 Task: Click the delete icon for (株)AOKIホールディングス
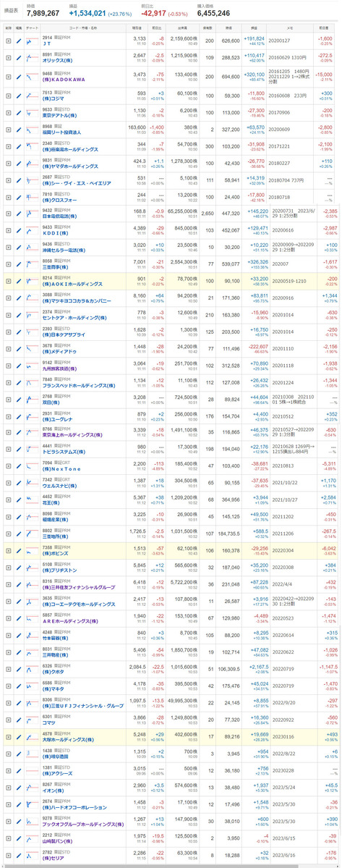(x=8, y=281)
